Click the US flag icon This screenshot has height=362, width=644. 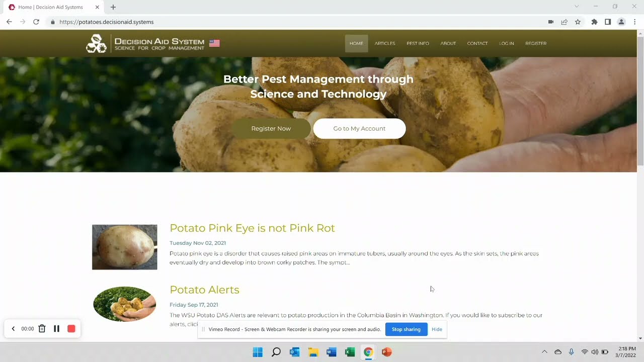click(x=214, y=43)
